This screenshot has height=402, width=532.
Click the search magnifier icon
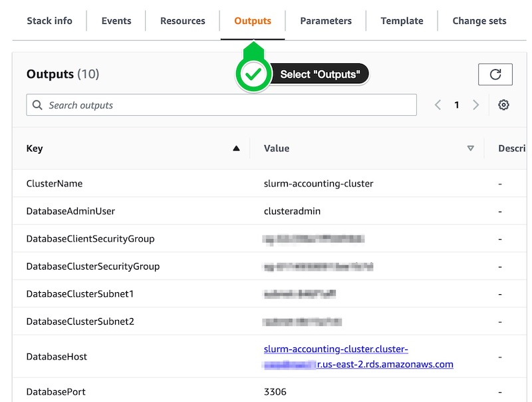click(37, 105)
